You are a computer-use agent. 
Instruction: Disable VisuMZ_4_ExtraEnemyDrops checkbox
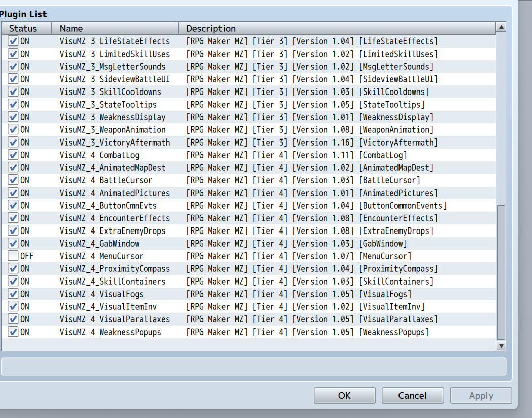[x=13, y=231]
